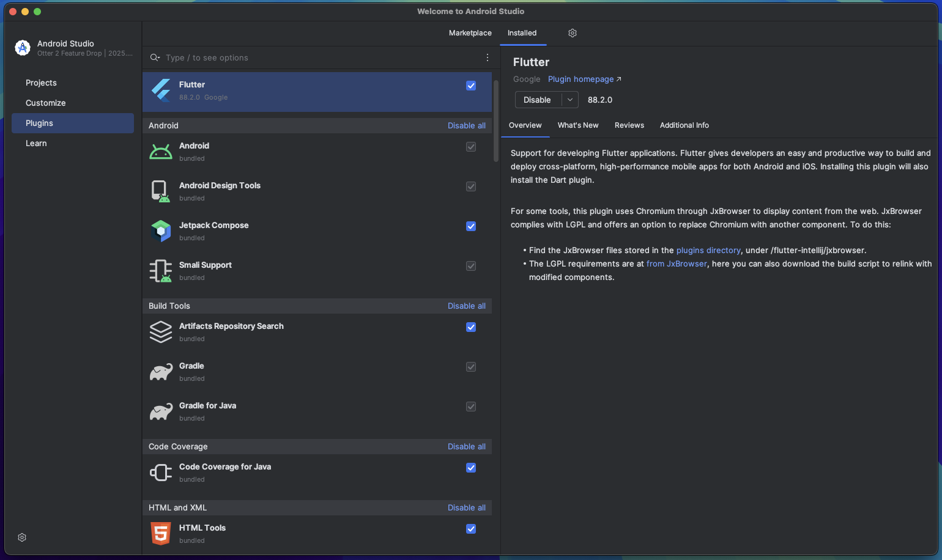Open search options via magnifier icon
Image resolution: width=942 pixels, height=560 pixels.
click(x=155, y=57)
